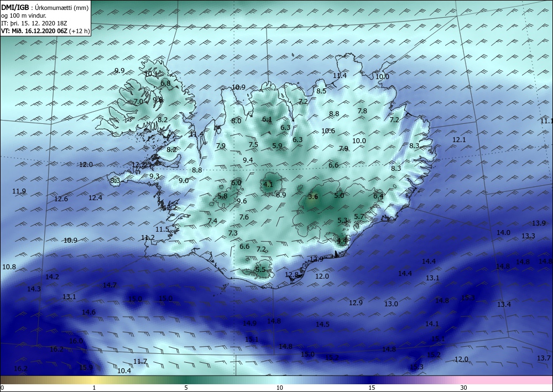Pick the 8.0 value on the map
Image resolution: width=553 pixels, height=392 pixels.
pyautogui.click(x=236, y=121)
